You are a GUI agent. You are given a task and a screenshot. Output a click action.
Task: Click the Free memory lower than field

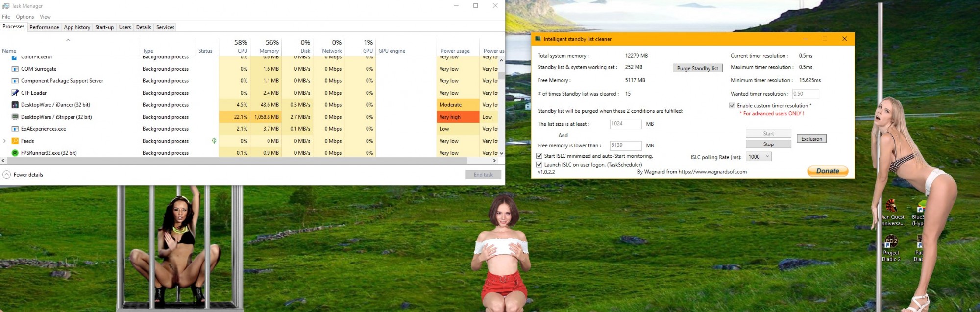click(625, 145)
